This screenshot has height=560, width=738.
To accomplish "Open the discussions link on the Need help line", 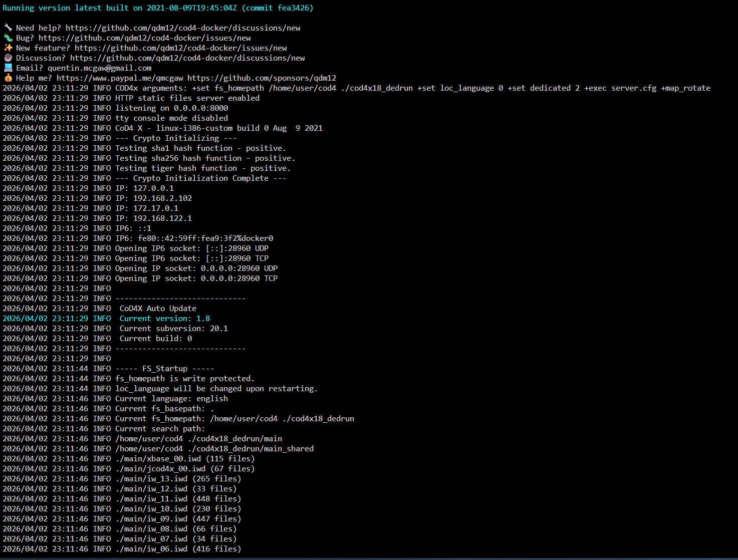I will click(x=183, y=28).
